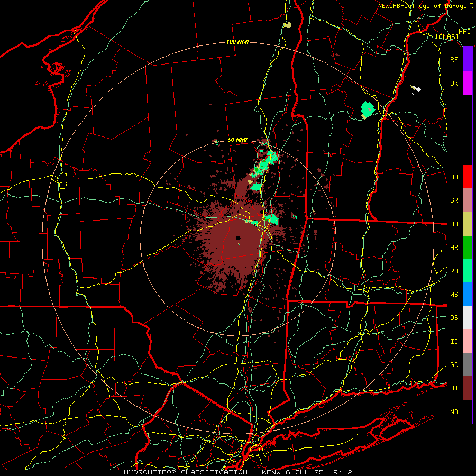This screenshot has width=476, height=476.
Task: Click the 50 NMI range ring label
Action: pyautogui.click(x=237, y=140)
